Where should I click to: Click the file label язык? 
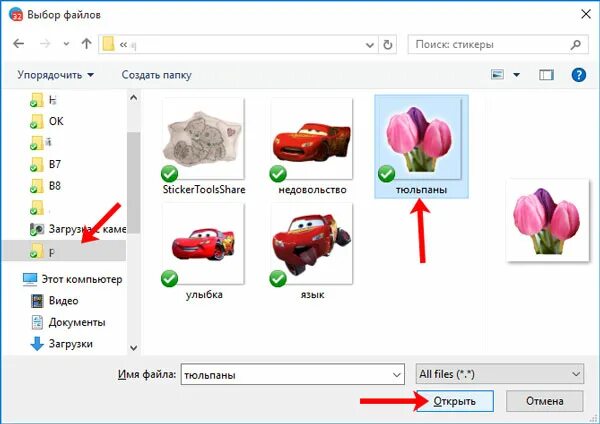click(x=312, y=295)
